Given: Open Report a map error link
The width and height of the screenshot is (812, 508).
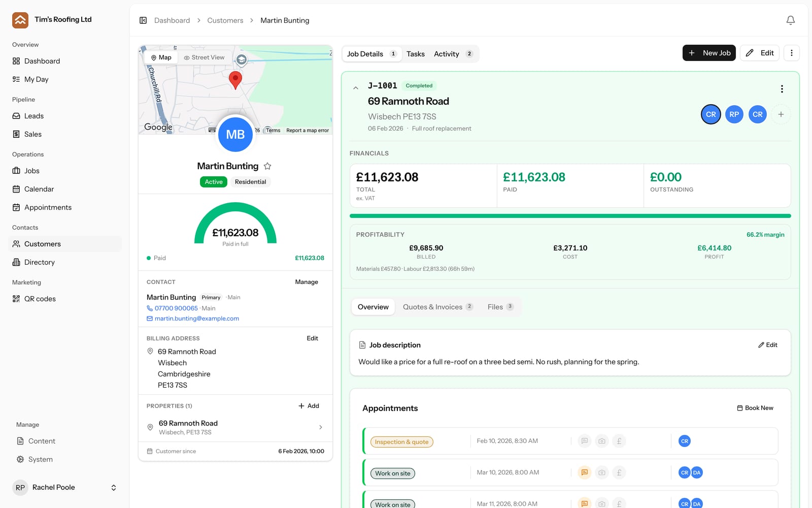Looking at the screenshot, I should [x=308, y=131].
